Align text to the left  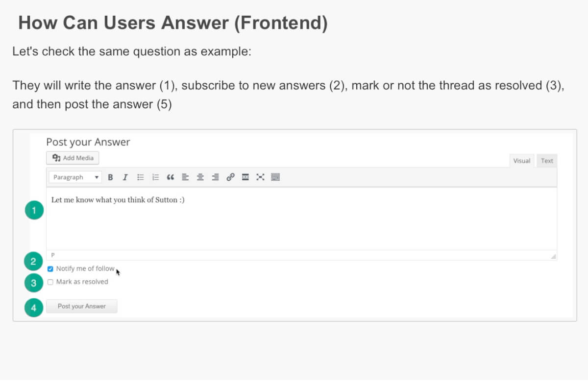[x=185, y=177]
